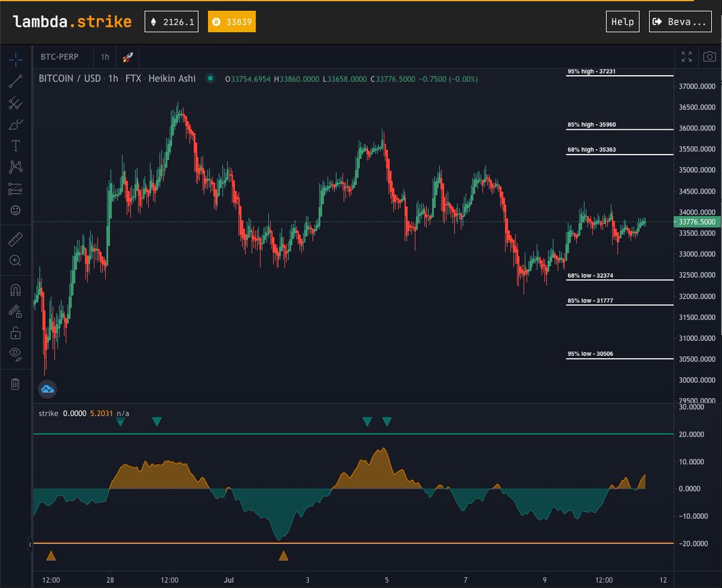Open fullscreen chart view
The height and width of the screenshot is (588, 722).
click(x=687, y=57)
